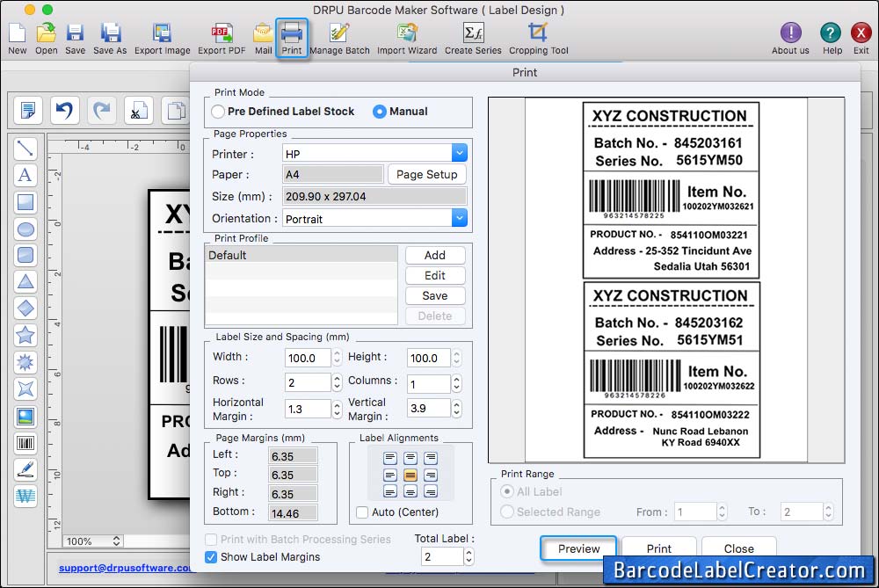Select the Manual print mode

tap(380, 112)
